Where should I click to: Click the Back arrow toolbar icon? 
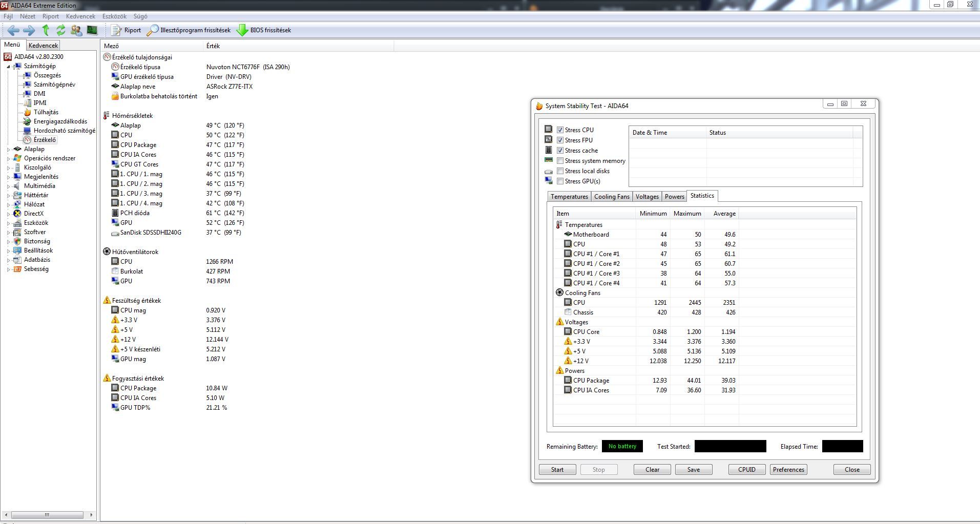pyautogui.click(x=14, y=30)
